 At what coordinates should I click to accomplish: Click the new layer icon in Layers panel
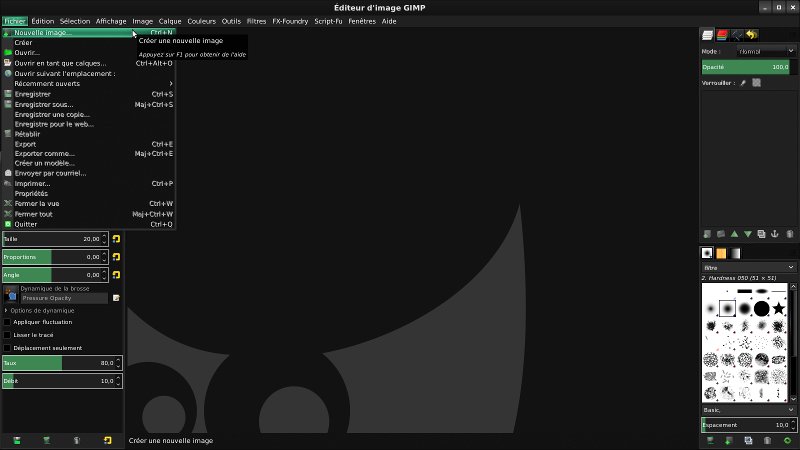pos(707,234)
